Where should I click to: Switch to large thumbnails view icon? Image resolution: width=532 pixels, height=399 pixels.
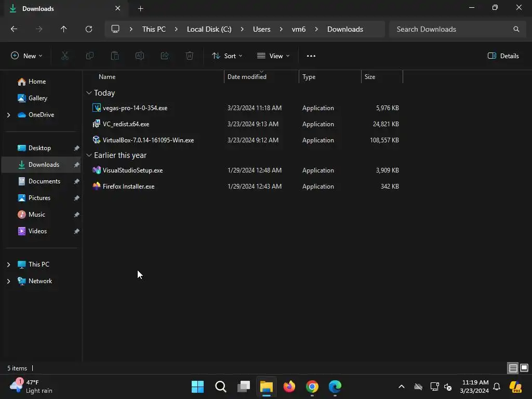tap(524, 368)
